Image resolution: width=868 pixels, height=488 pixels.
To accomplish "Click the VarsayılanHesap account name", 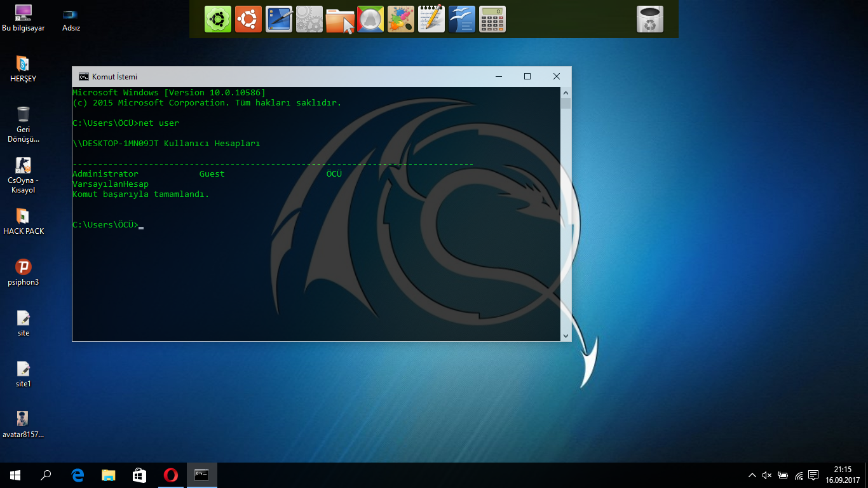I will 111,184.
